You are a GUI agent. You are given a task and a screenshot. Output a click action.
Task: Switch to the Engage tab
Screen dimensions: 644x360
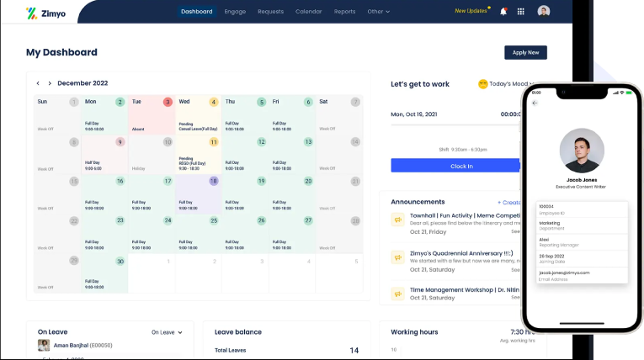(235, 12)
